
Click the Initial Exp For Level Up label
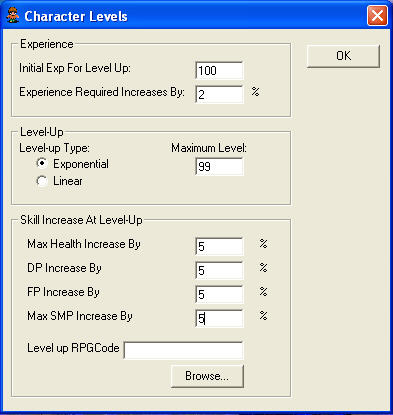tap(75, 68)
